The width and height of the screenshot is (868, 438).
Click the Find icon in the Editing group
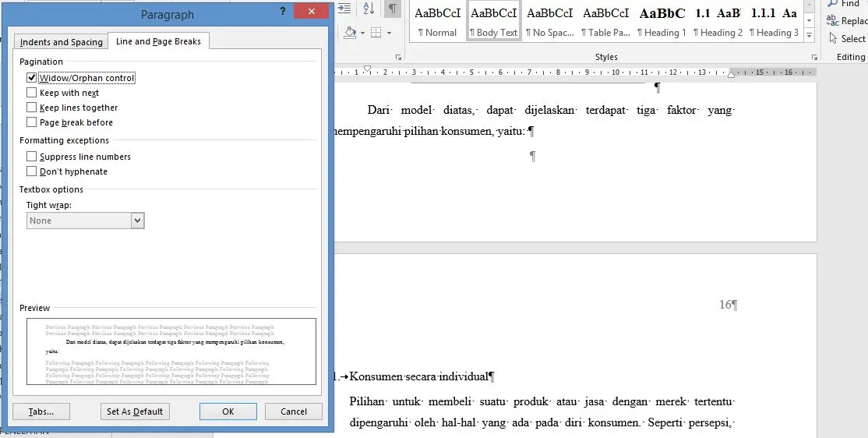(832, 3)
